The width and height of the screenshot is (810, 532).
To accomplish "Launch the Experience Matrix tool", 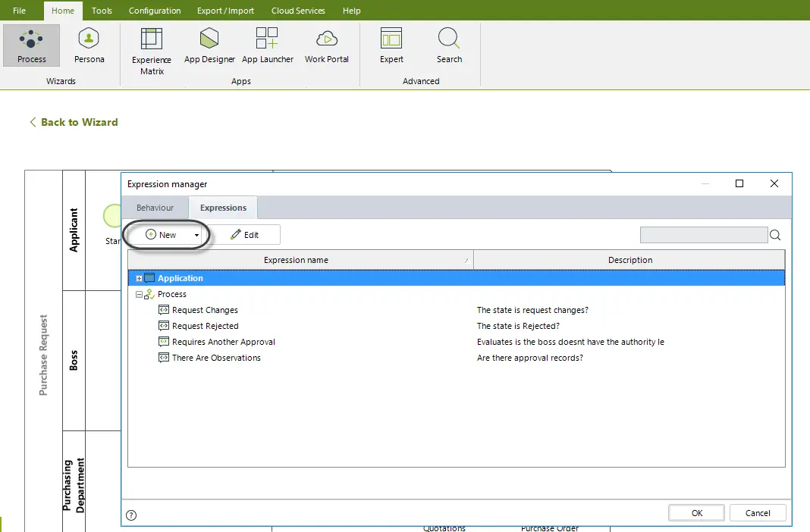I will coord(152,51).
